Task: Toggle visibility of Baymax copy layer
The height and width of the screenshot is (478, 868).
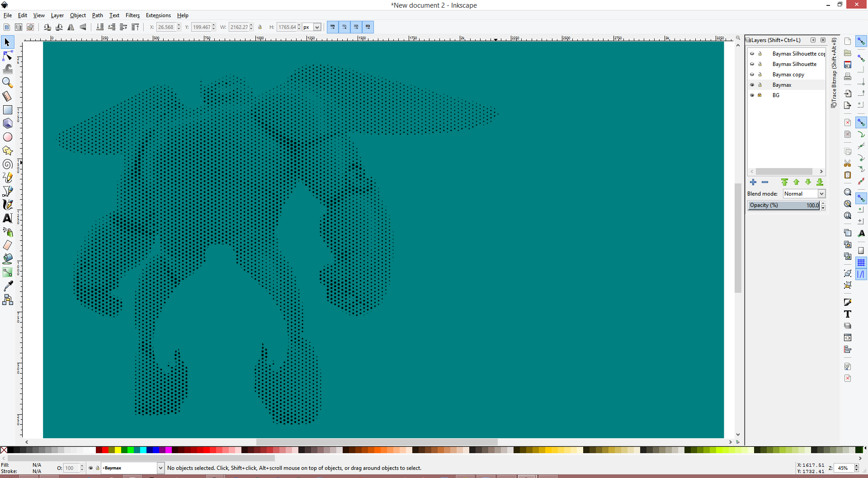Action: pyautogui.click(x=752, y=75)
